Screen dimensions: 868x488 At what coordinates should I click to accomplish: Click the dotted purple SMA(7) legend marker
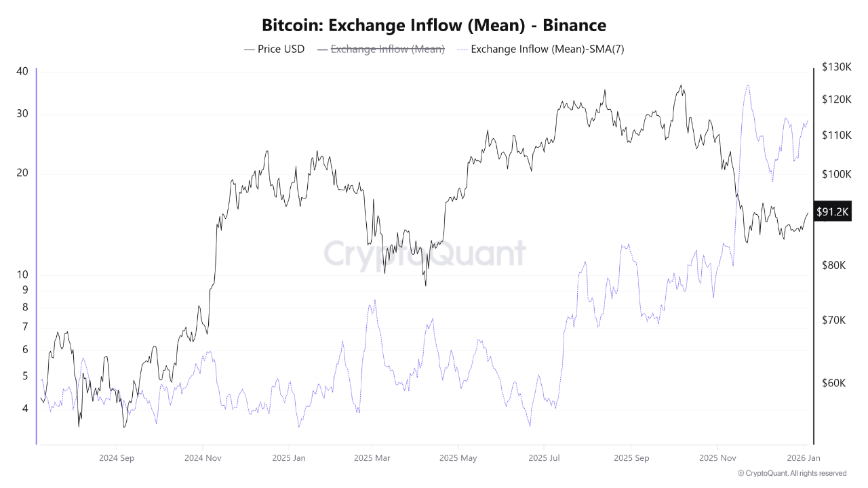click(x=462, y=49)
